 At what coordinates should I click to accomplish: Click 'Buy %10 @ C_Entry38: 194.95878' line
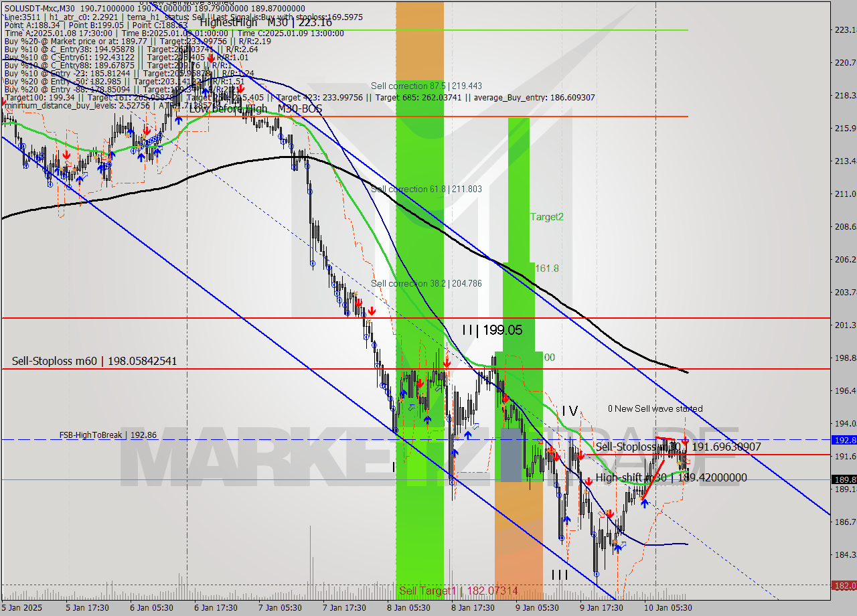click(x=131, y=49)
